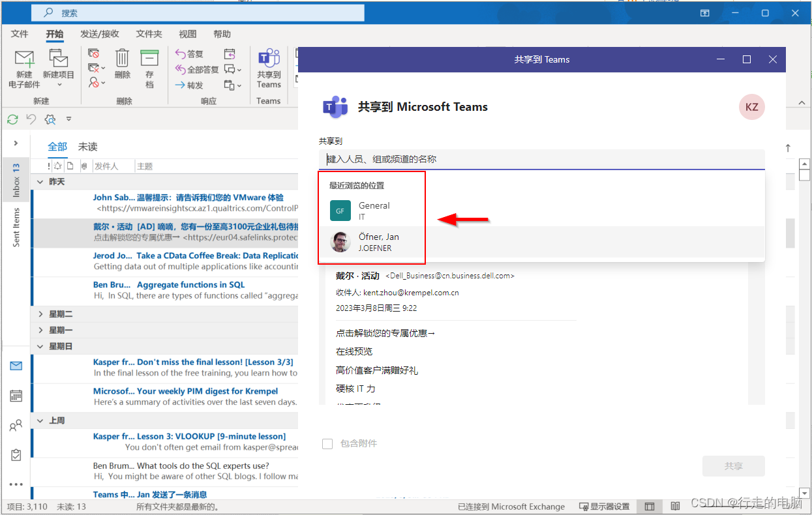Expand the Tuesday (星期二) group
This screenshot has width=812, height=515.
(x=40, y=314)
